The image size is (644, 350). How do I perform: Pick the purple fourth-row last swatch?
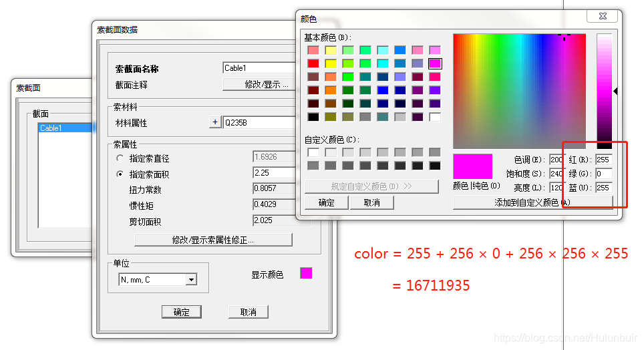click(434, 90)
